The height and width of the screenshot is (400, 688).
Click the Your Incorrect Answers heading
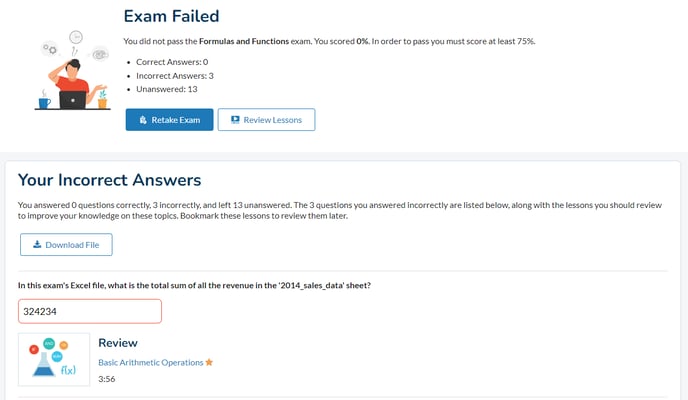[x=110, y=180]
